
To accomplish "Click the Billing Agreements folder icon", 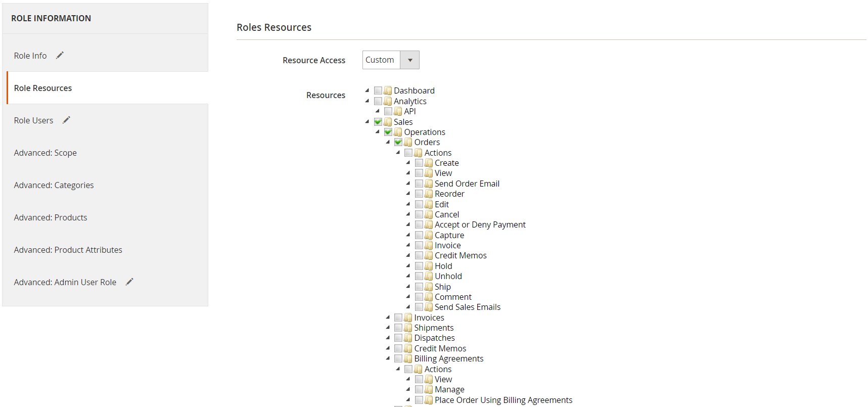I will (x=408, y=358).
